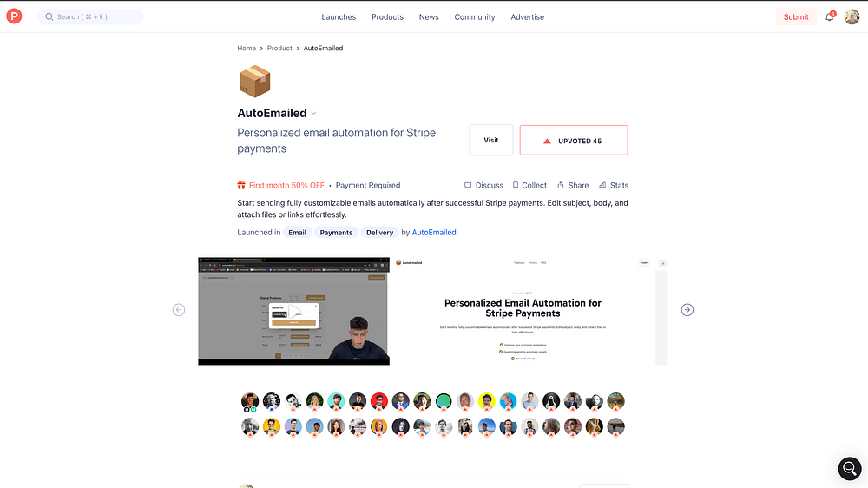Open the notifications bell
Viewport: 868px width, 488px height.
coord(829,16)
